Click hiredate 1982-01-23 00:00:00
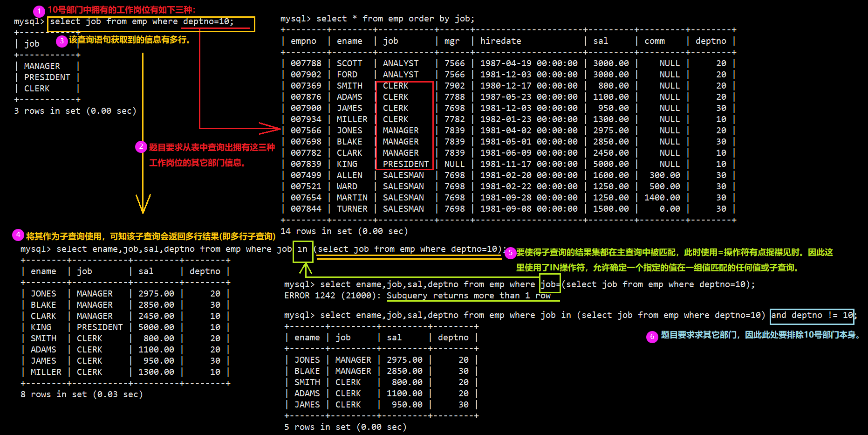 coord(529,119)
